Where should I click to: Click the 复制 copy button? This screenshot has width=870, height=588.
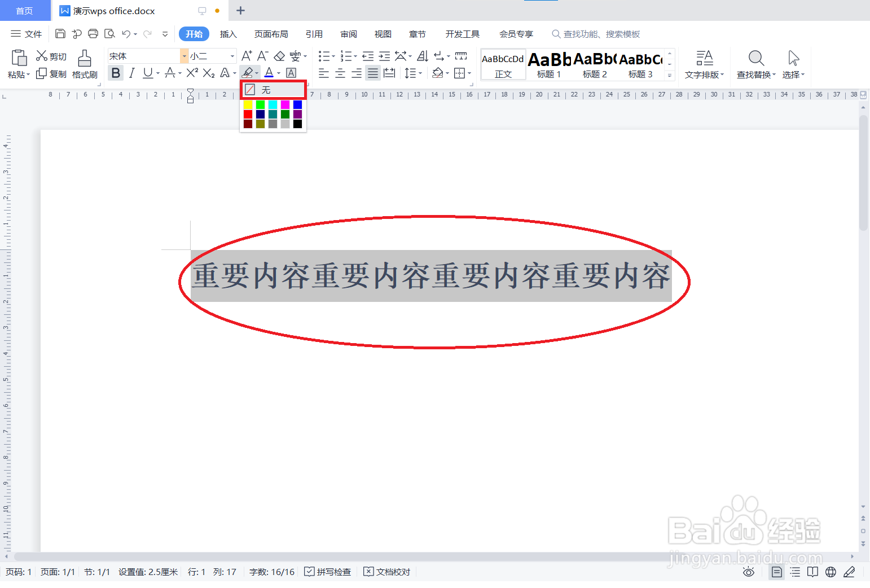[51, 73]
